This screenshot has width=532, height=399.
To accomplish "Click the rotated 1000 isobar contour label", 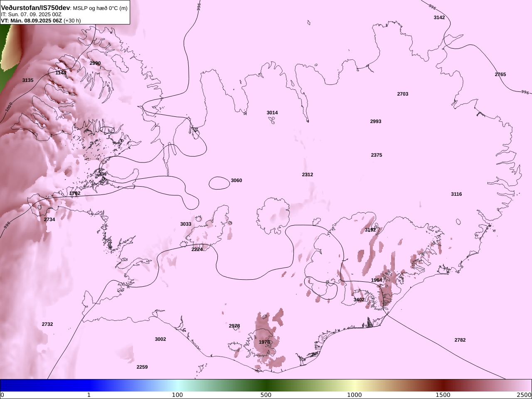I will (9, 107).
